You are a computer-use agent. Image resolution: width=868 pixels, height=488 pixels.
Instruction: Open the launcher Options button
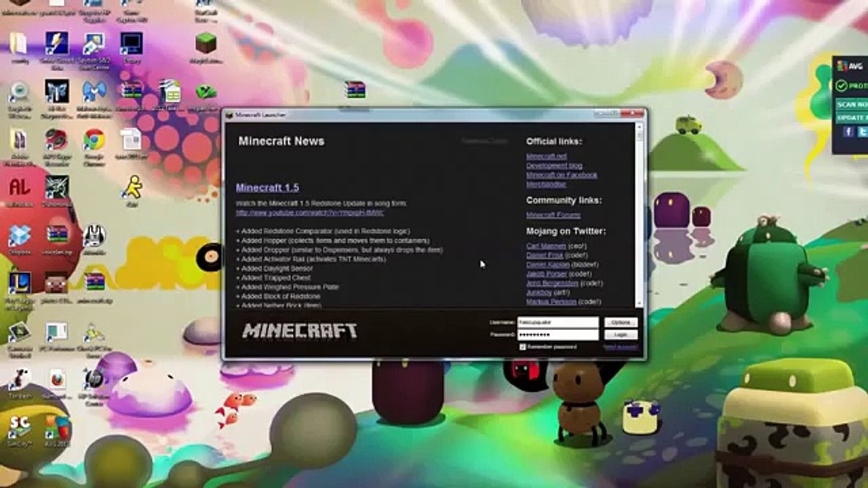coord(620,323)
